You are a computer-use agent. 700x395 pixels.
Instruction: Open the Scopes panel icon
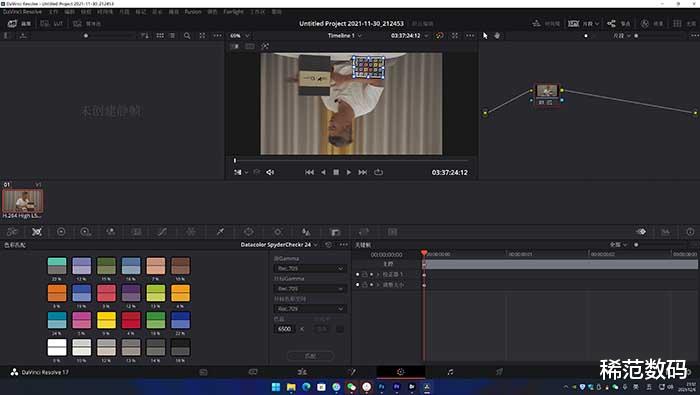665,232
